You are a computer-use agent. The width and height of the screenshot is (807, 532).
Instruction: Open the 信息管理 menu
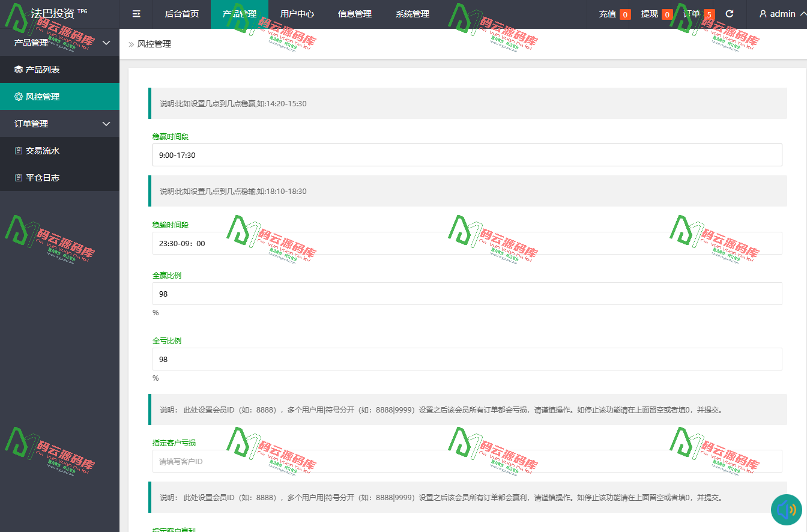tap(355, 14)
